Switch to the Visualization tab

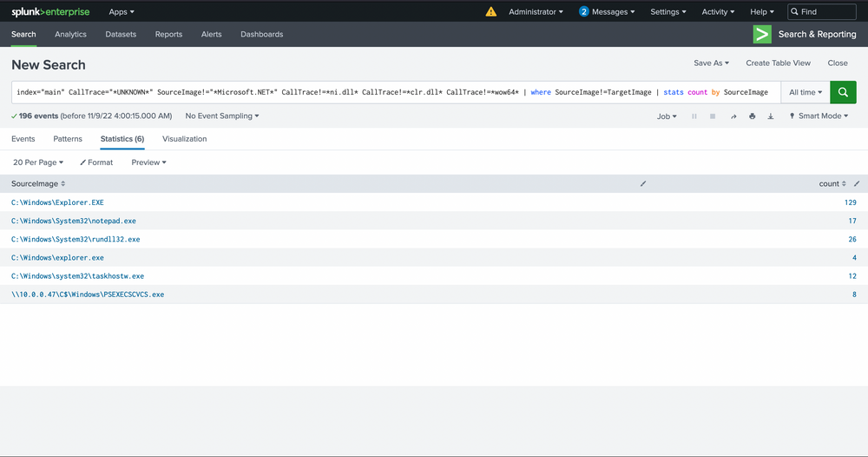184,139
